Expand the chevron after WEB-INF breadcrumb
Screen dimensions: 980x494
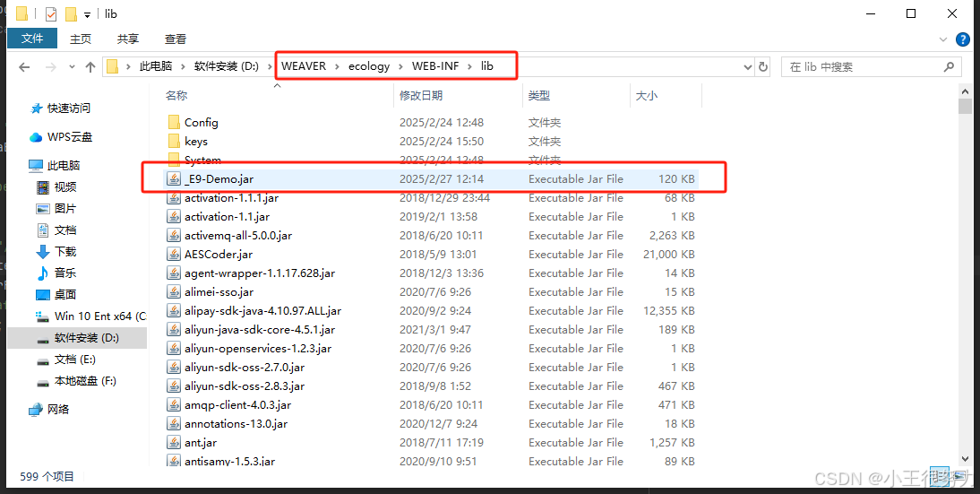(469, 66)
